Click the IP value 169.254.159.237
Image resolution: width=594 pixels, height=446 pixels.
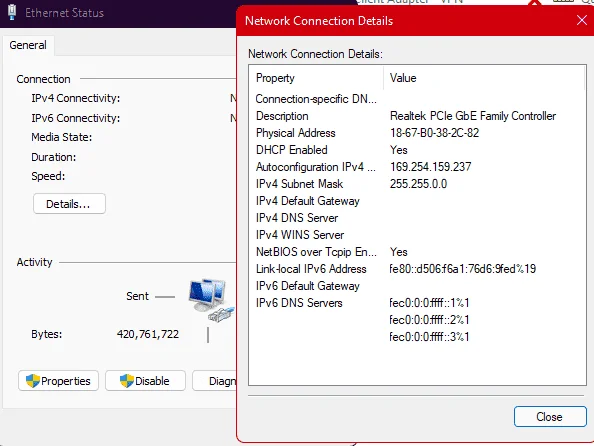(431, 167)
